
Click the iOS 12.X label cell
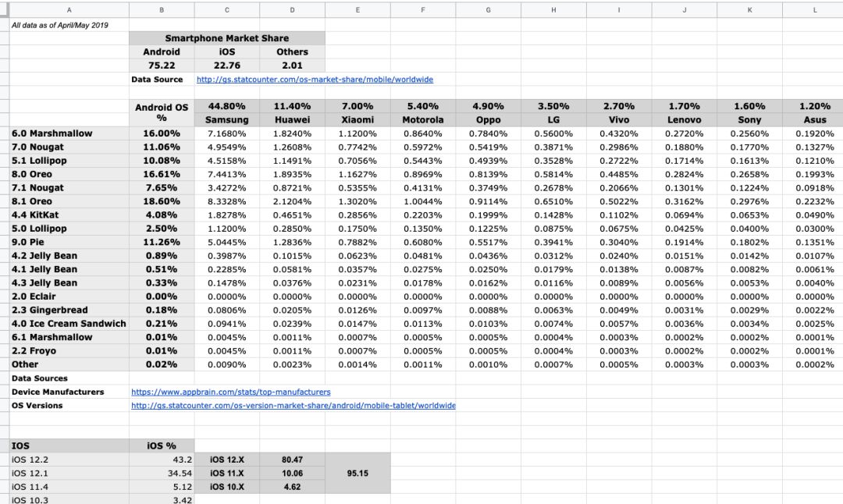click(x=227, y=460)
